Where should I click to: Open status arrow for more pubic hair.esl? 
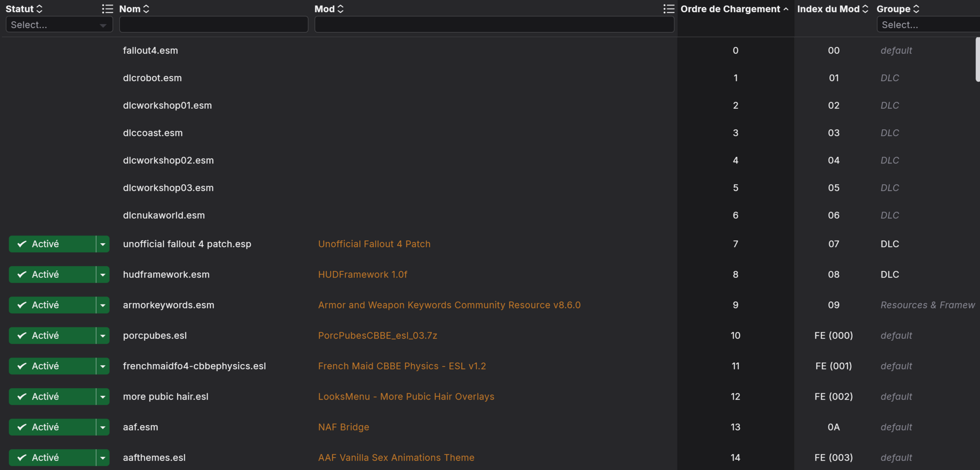coord(103,396)
